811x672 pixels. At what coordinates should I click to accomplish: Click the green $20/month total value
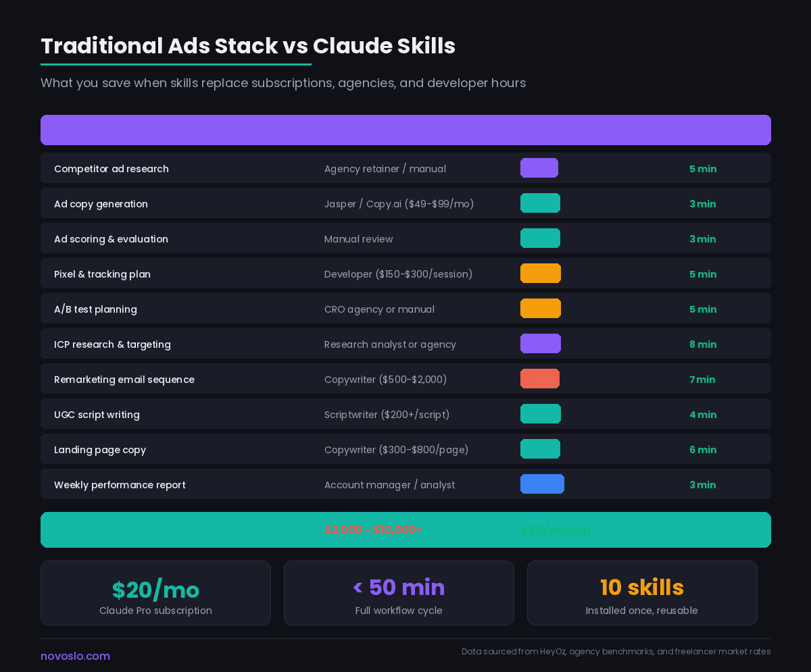(x=556, y=530)
